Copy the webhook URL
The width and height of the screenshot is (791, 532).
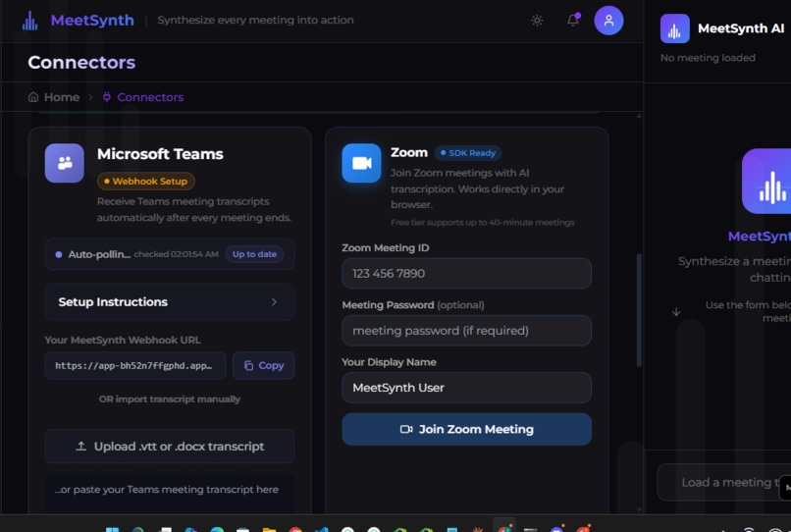pos(263,365)
